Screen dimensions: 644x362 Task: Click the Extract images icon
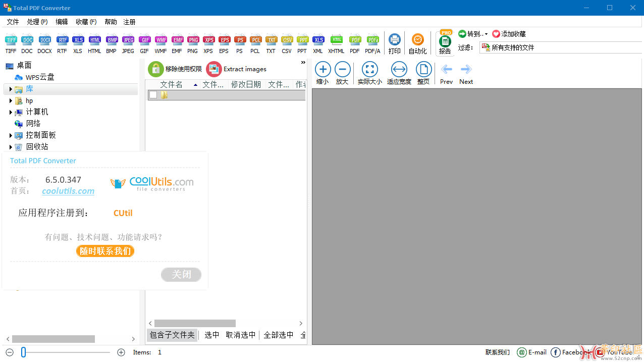pyautogui.click(x=214, y=69)
